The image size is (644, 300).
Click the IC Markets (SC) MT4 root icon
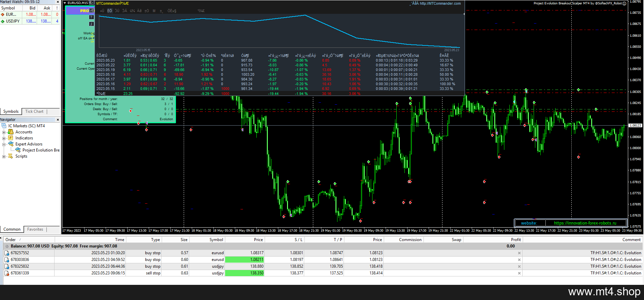pos(4,126)
